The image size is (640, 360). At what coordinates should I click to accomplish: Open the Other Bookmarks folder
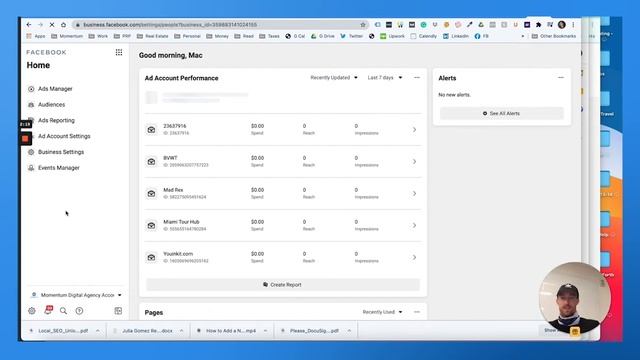554,36
